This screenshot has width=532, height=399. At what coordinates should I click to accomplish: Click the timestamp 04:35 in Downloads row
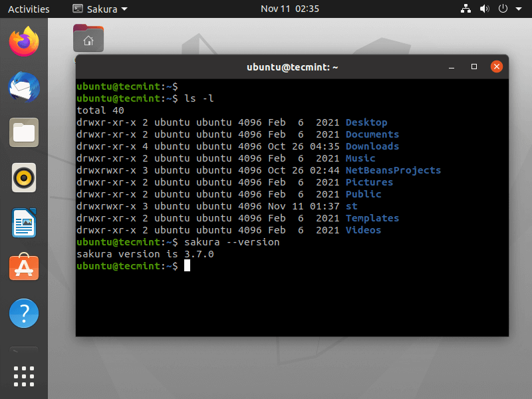pos(325,146)
